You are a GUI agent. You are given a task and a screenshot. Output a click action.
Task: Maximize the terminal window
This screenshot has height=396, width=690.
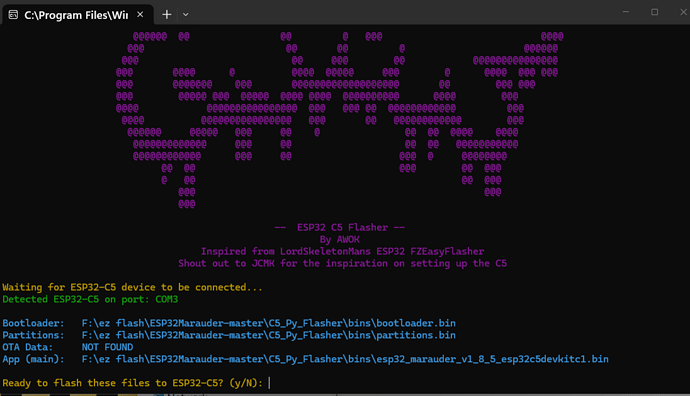click(654, 12)
